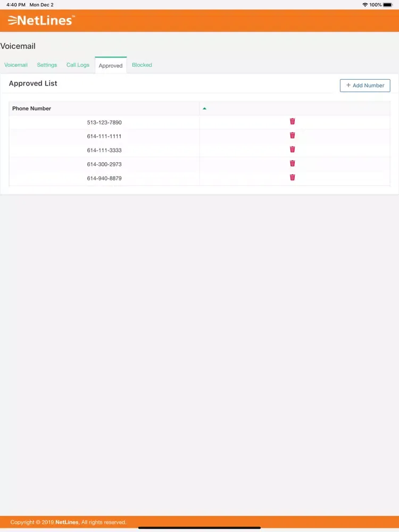Select phone number 614-300-2973
The height and width of the screenshot is (532, 399).
coord(104,164)
